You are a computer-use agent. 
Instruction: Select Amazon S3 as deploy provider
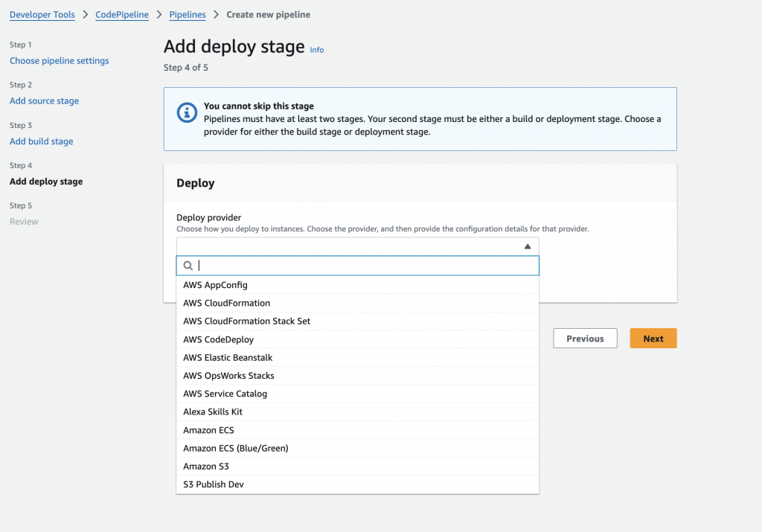[x=206, y=467]
